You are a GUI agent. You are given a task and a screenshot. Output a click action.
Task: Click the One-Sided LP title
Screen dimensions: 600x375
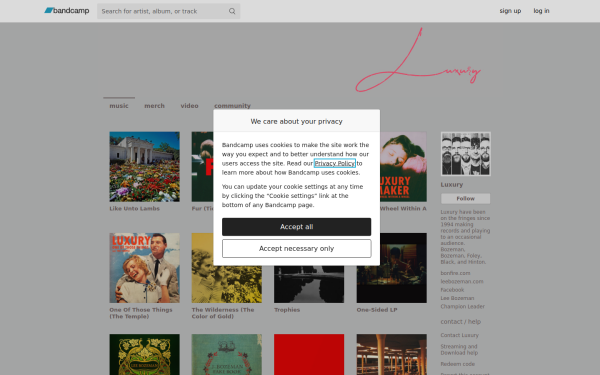(377, 310)
